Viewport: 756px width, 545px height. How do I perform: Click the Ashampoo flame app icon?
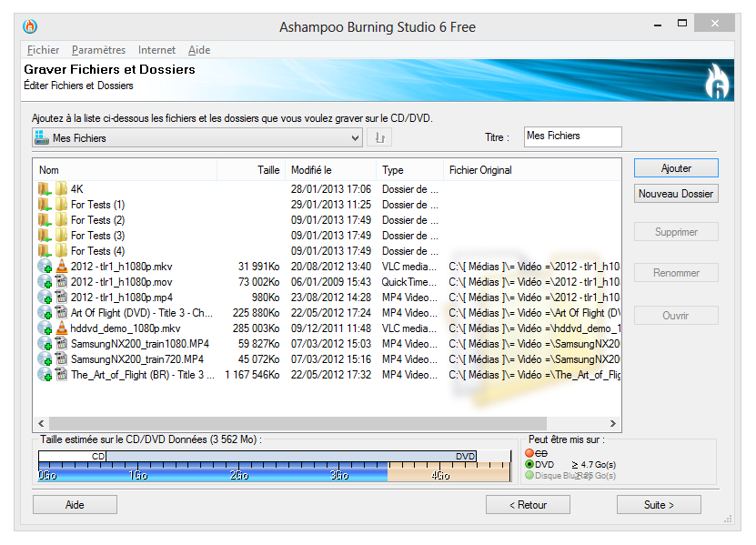(x=30, y=26)
